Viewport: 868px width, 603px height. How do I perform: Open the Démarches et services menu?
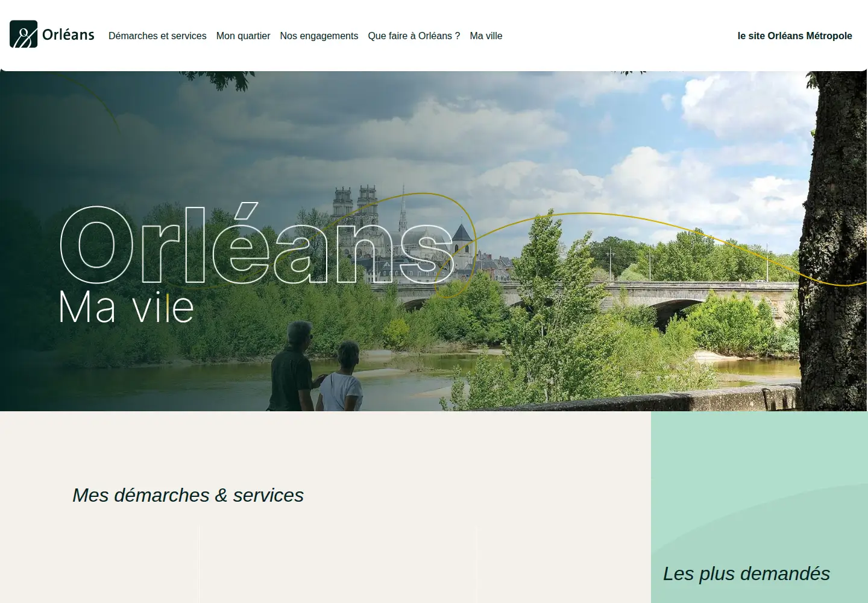157,36
